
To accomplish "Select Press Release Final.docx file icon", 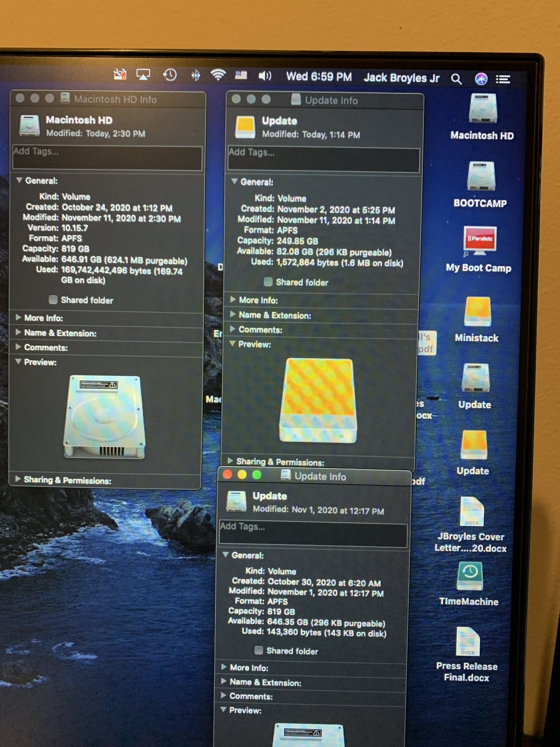I will [x=468, y=642].
